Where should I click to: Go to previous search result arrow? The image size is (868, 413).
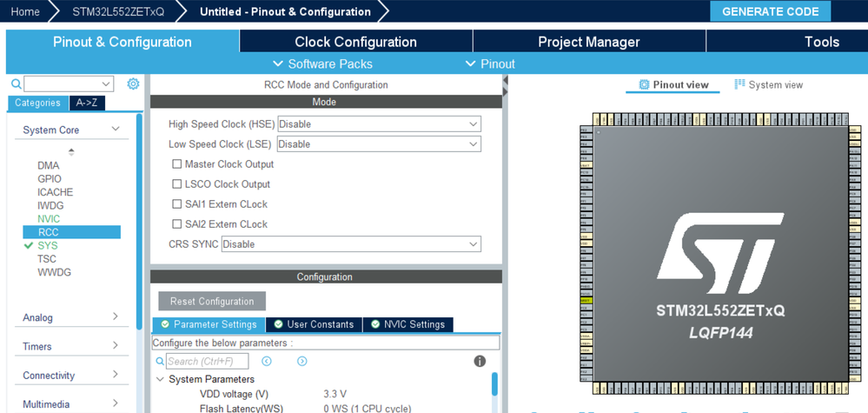[267, 361]
